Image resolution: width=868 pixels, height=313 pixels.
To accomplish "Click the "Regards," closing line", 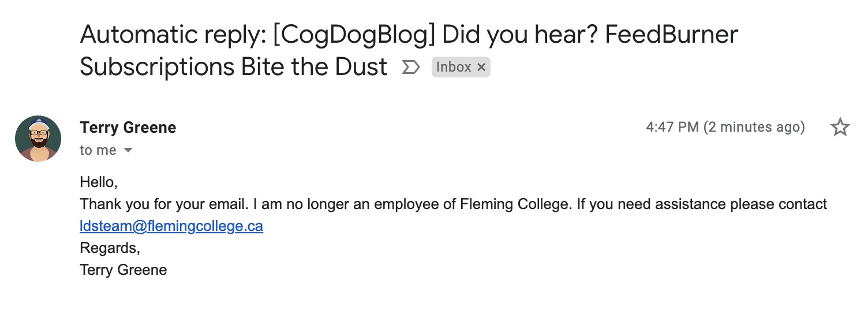I will (110, 248).
